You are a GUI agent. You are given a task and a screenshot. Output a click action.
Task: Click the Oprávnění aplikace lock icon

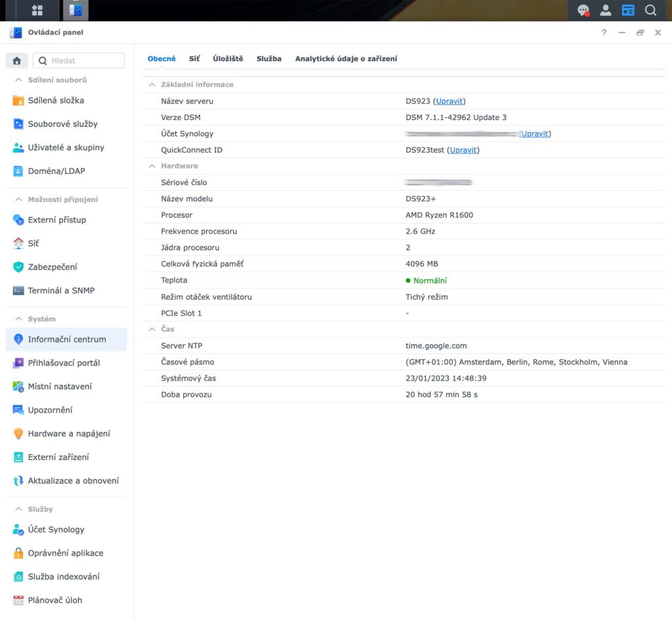coord(18,553)
